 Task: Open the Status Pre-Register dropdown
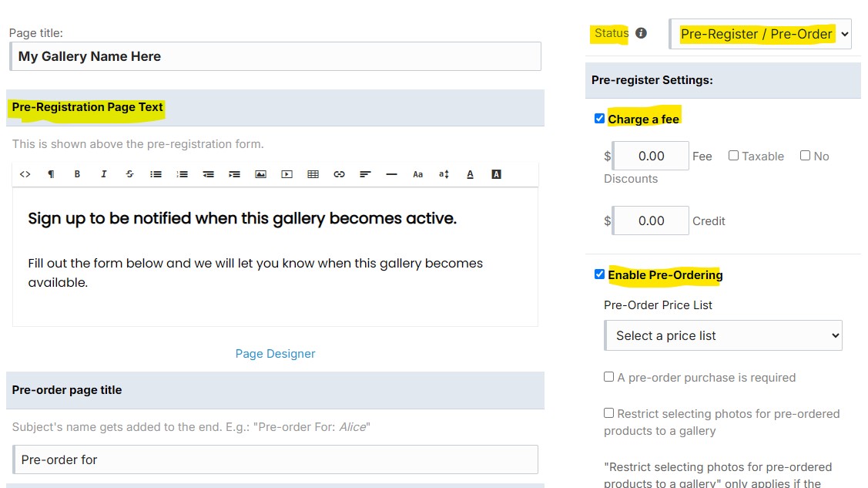(760, 34)
